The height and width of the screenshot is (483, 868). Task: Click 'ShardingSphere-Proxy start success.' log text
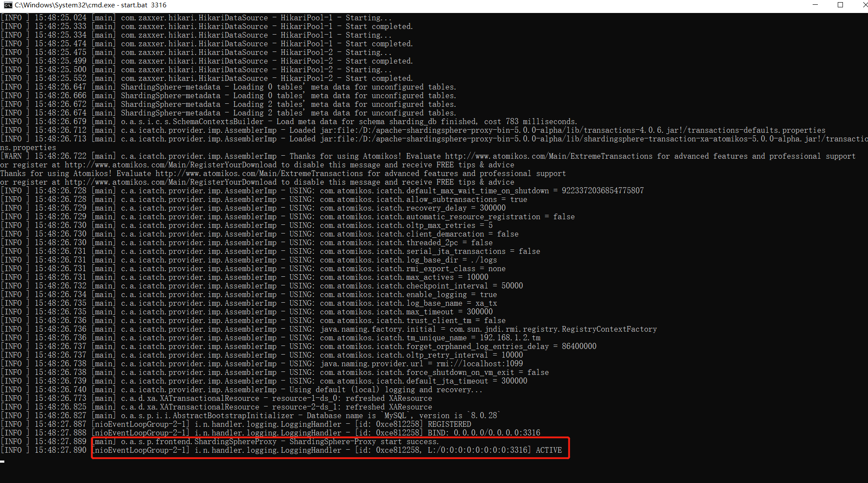364,441
